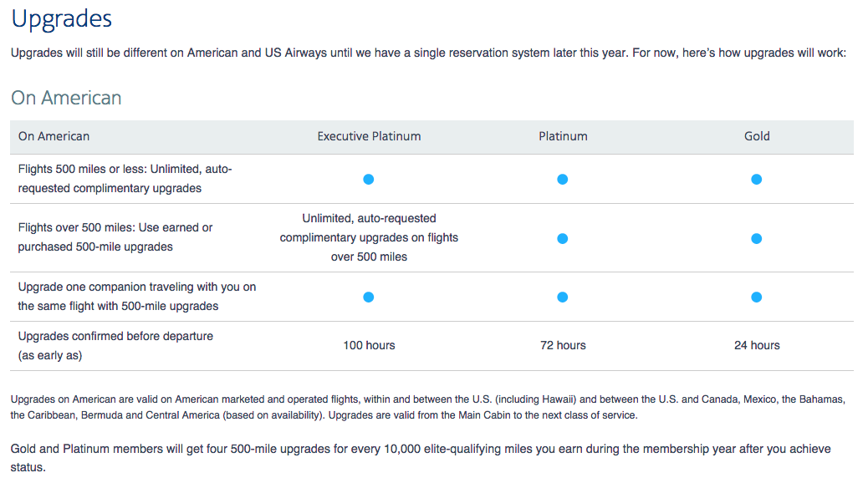Click the '24 hours' cell
The image size is (868, 483).
tap(757, 345)
